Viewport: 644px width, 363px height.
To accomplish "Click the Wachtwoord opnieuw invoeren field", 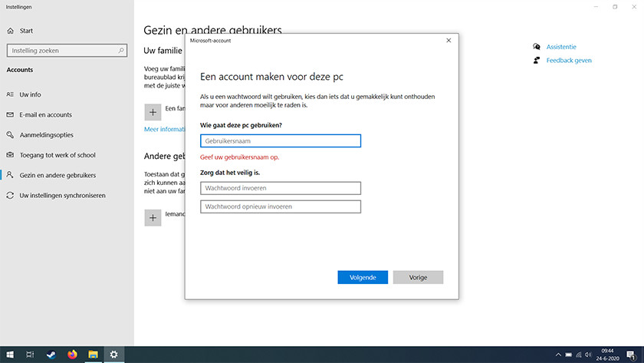I will pos(280,206).
